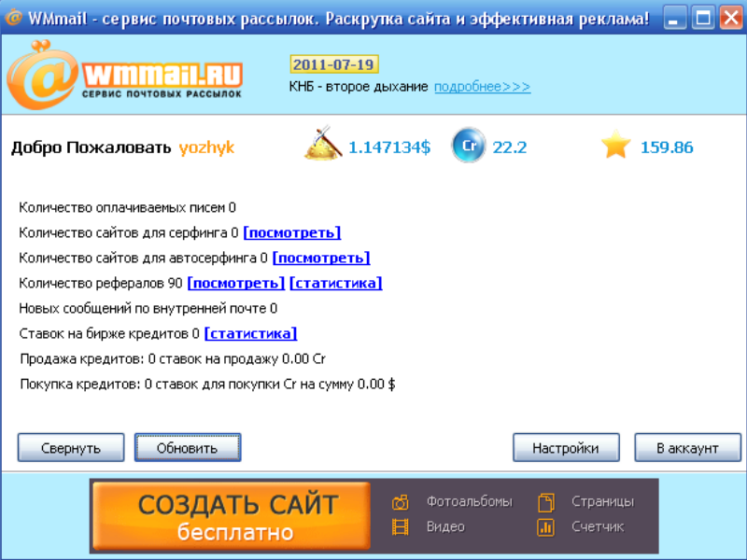Click the Видео label in the banner
747x560 pixels.
point(445,526)
